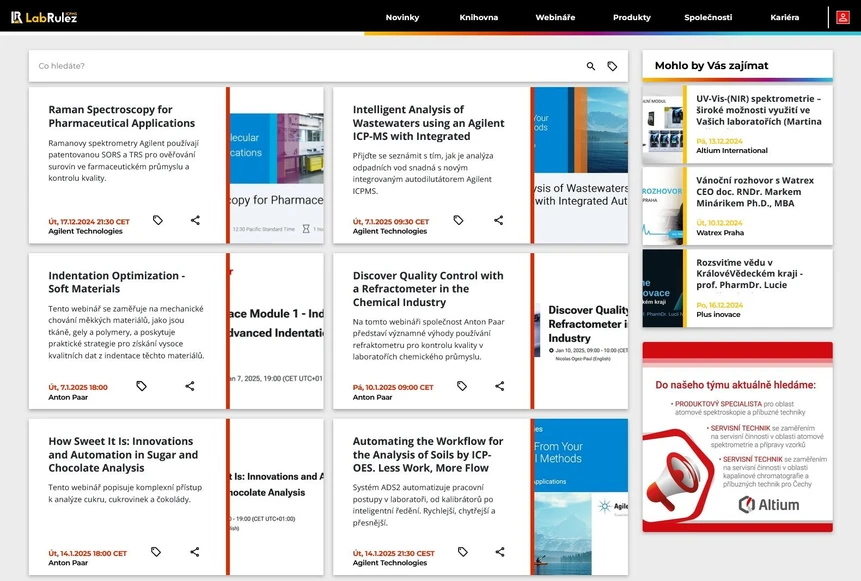Open thumbnail of Rozsviťme vědu item
The width and height of the screenshot is (861, 581).
[x=663, y=288]
